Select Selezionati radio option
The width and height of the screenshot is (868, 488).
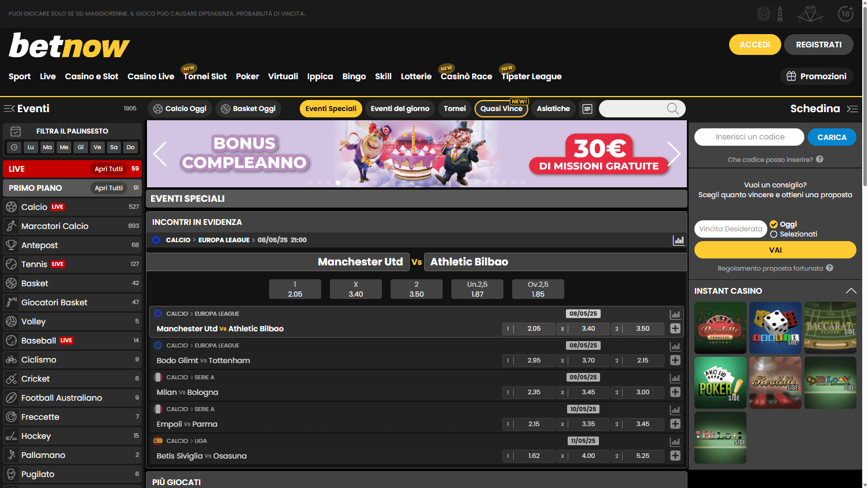coord(774,234)
